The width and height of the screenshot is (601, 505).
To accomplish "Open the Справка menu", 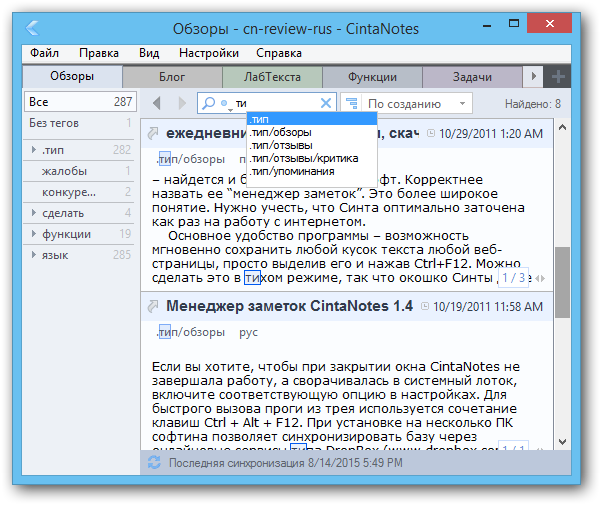I will click(279, 53).
